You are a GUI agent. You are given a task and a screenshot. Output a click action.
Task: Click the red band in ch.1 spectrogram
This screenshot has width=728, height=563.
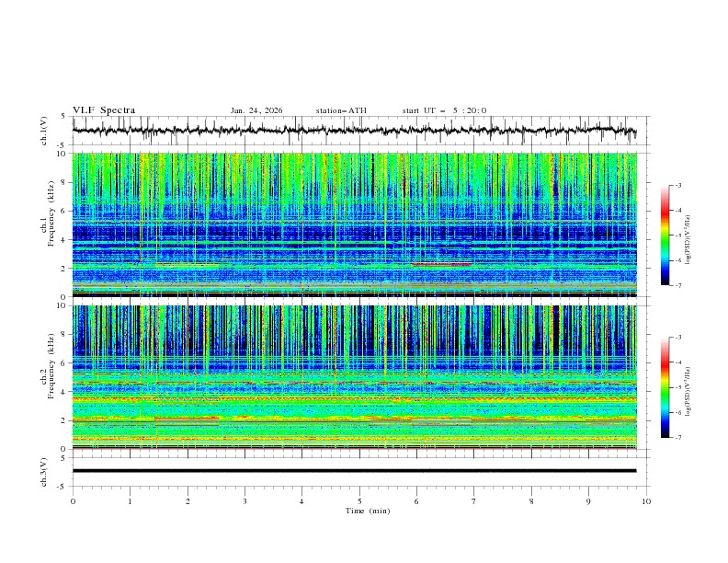(441, 264)
